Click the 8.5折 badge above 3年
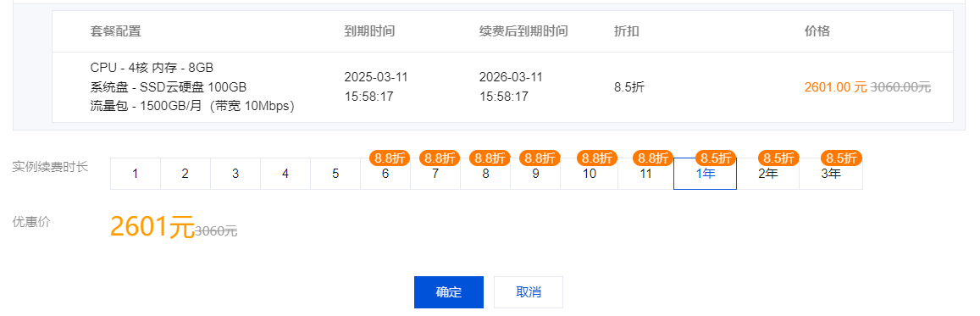 pos(841,158)
